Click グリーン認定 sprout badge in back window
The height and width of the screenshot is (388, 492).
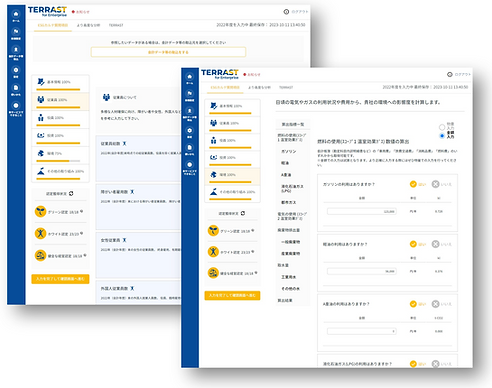pos(40,211)
